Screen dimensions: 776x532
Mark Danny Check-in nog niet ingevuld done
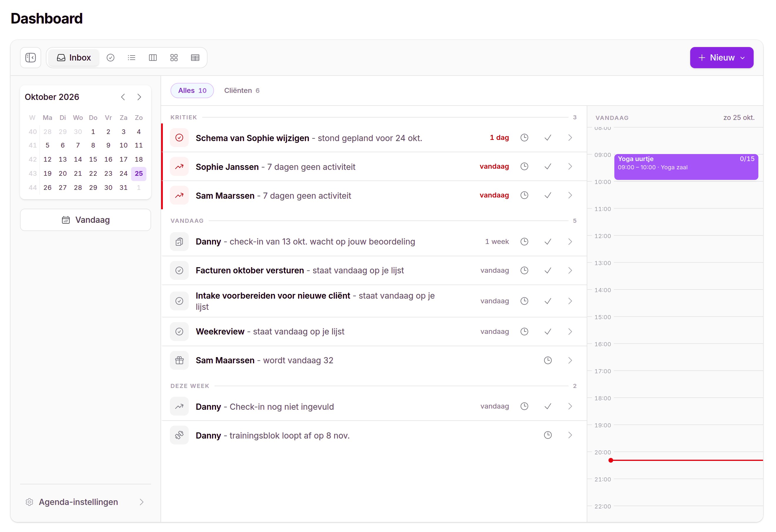548,406
